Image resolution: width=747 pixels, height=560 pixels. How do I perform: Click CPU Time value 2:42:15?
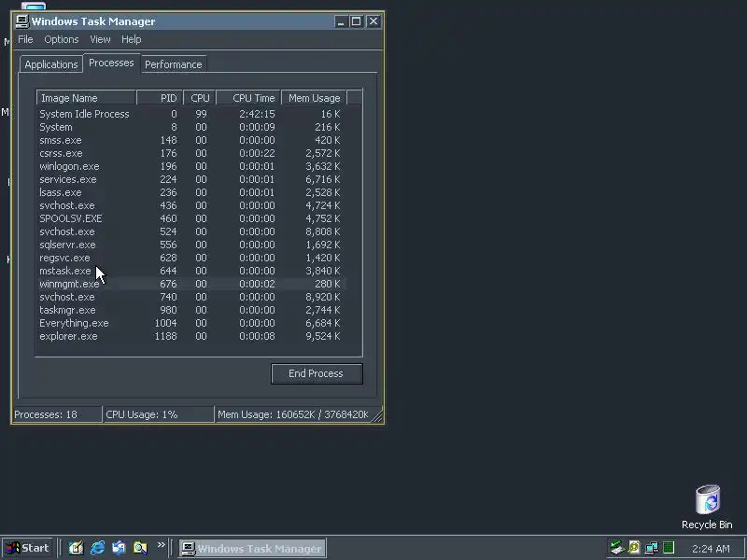coord(257,114)
